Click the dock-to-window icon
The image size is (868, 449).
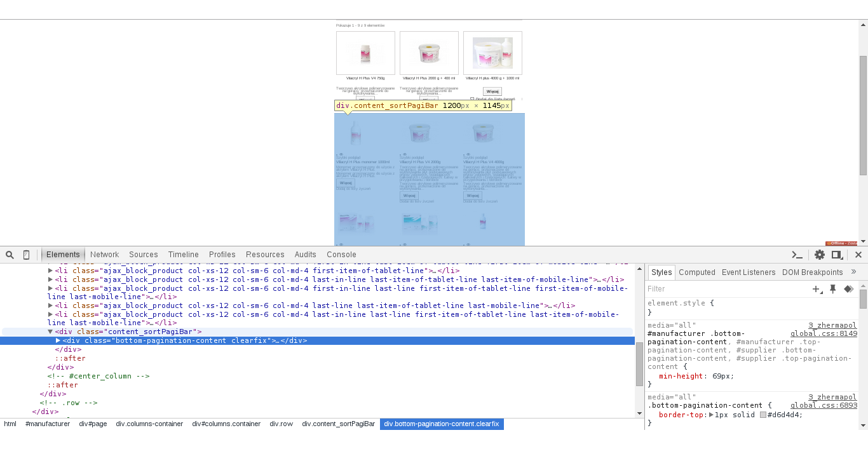[837, 255]
